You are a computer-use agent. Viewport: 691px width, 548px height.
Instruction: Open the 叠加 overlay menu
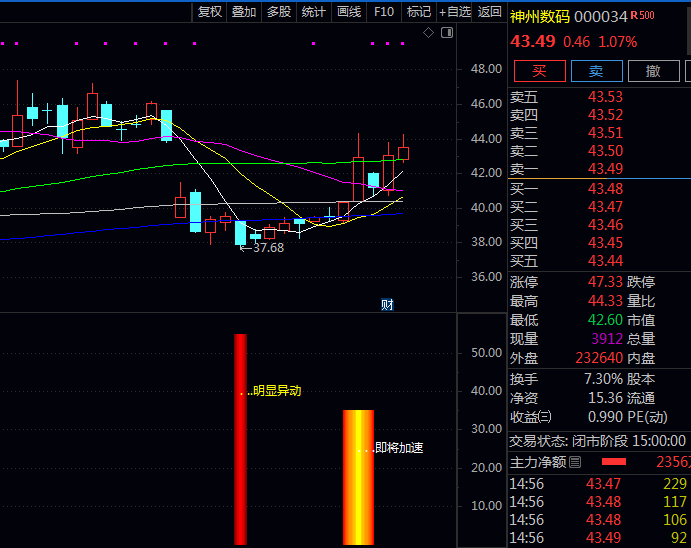point(244,12)
